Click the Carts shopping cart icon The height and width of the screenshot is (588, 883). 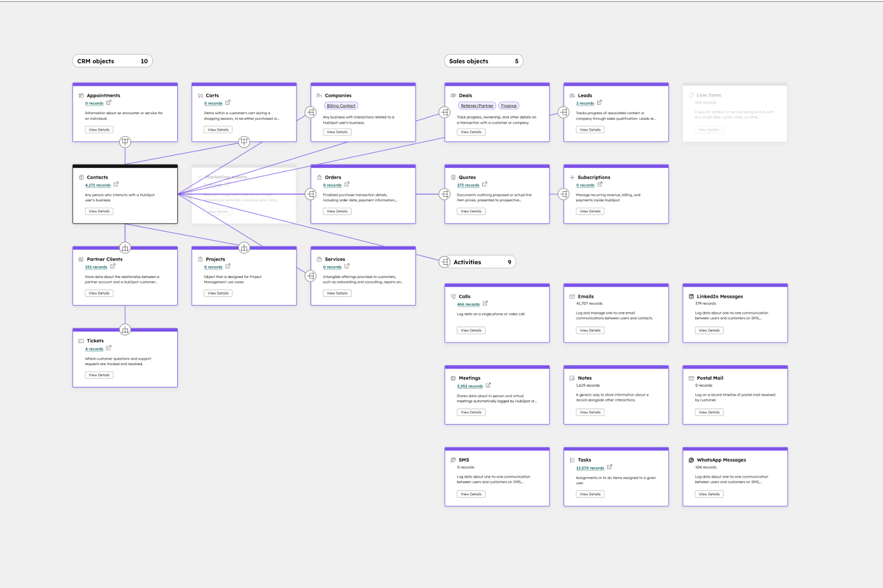201,95
